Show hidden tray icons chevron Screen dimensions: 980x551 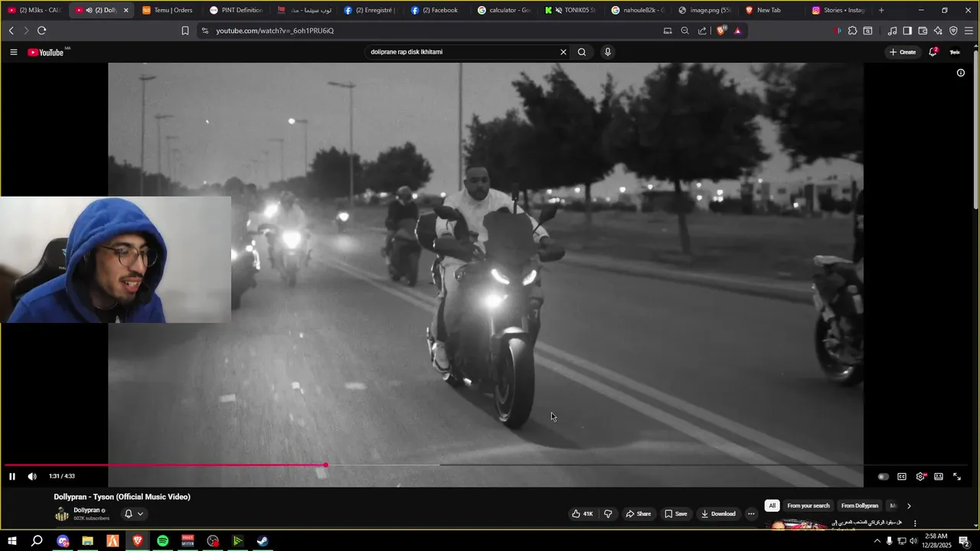click(x=877, y=541)
